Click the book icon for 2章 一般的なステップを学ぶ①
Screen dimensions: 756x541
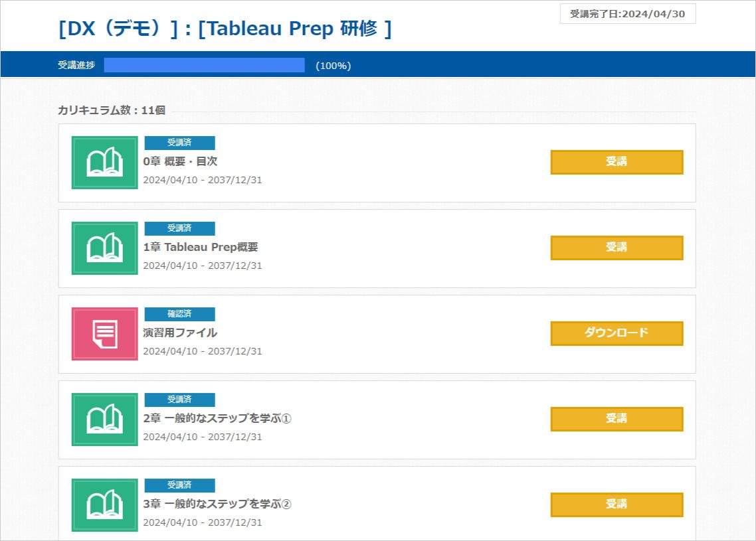coord(104,420)
